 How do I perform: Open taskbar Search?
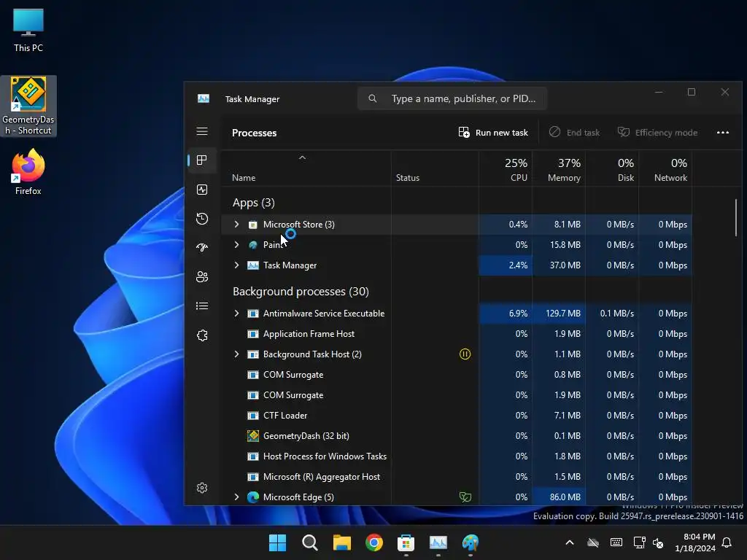coord(309,542)
